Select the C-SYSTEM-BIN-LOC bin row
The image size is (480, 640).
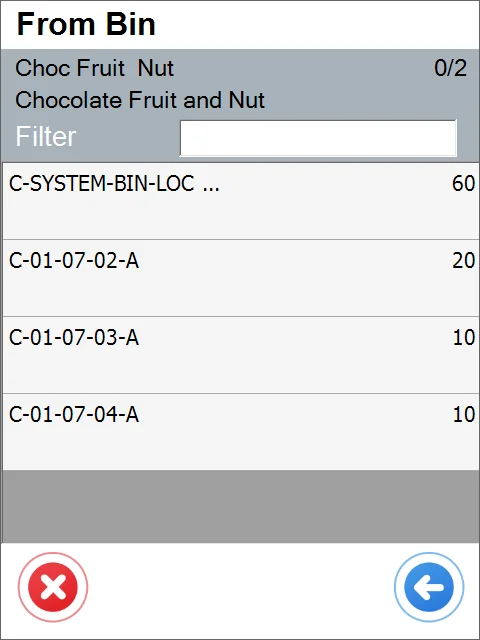240,201
